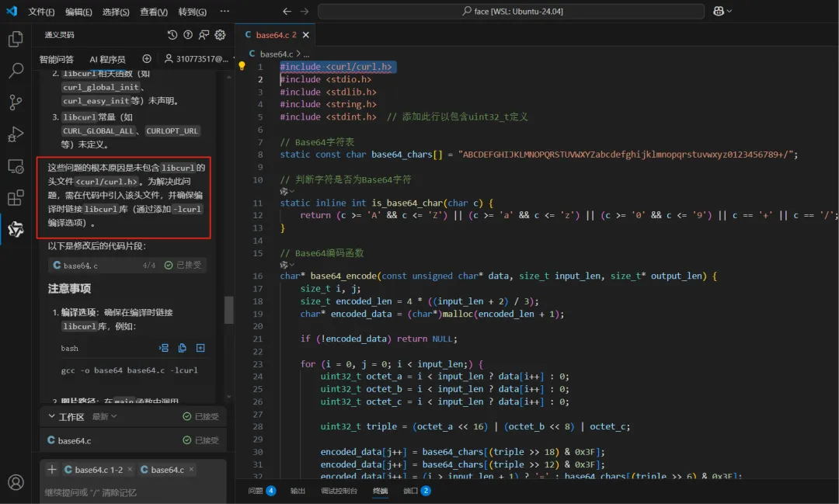This screenshot has width=839, height=504.
Task: Open Tongyi Lingma settings gear
Action: pyautogui.click(x=220, y=35)
